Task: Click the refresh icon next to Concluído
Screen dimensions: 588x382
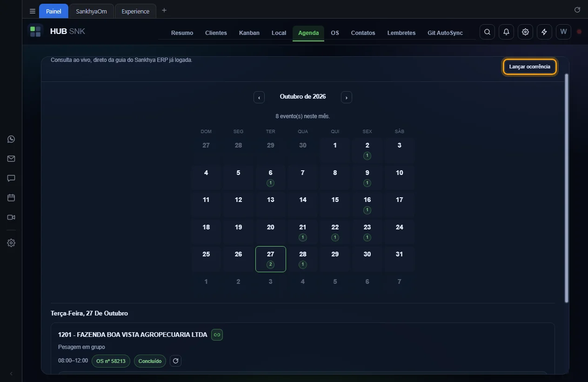Action: pyautogui.click(x=175, y=361)
